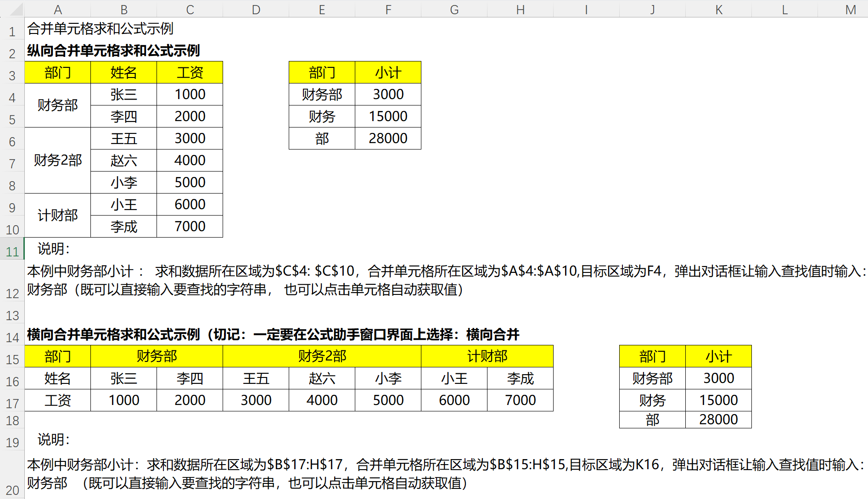
Task: Click the merged 计财部 header in row 15
Action: coord(487,356)
